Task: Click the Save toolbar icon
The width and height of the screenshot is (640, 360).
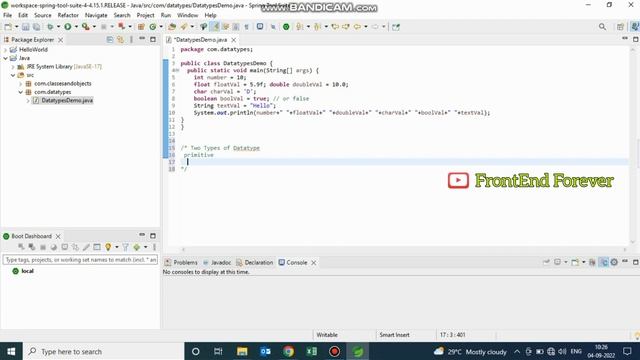Action: 25,27
